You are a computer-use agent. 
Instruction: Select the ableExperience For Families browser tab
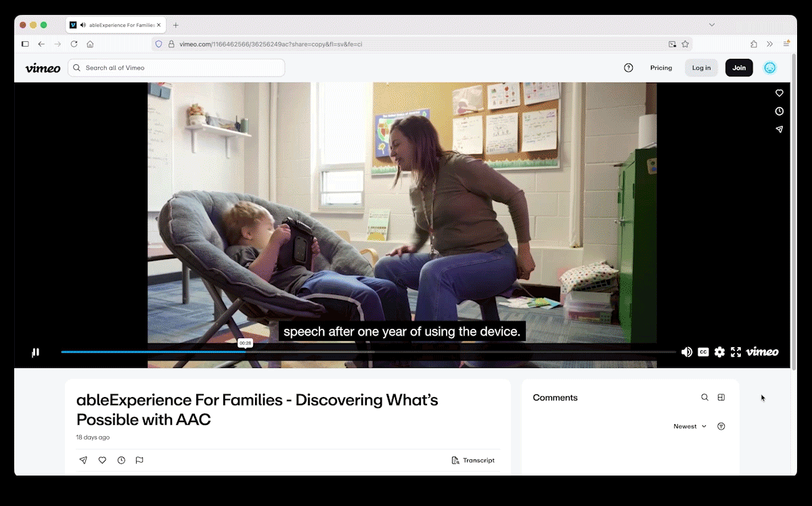(115, 25)
